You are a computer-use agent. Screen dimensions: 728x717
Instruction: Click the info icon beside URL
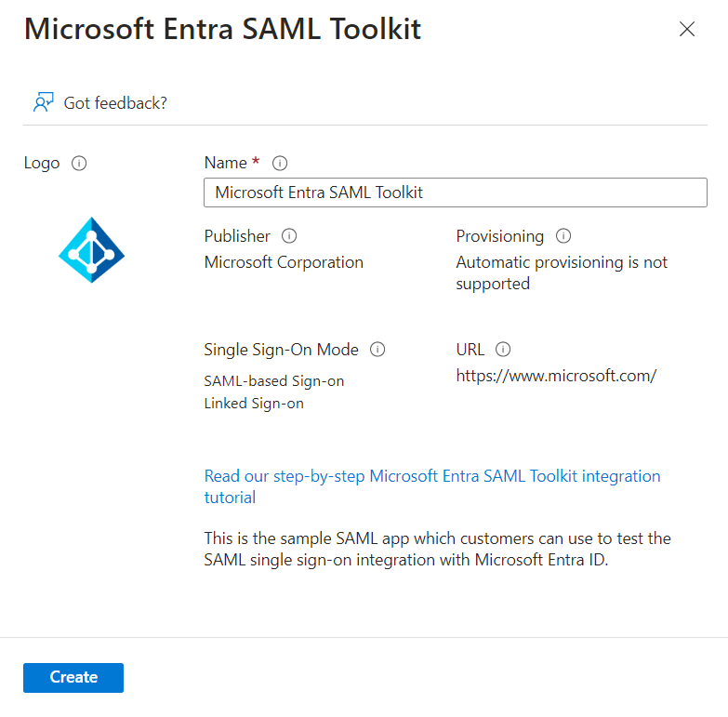click(503, 350)
